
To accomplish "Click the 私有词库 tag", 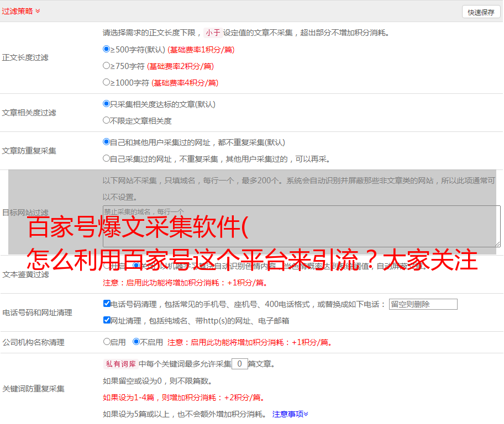I will [x=121, y=364].
